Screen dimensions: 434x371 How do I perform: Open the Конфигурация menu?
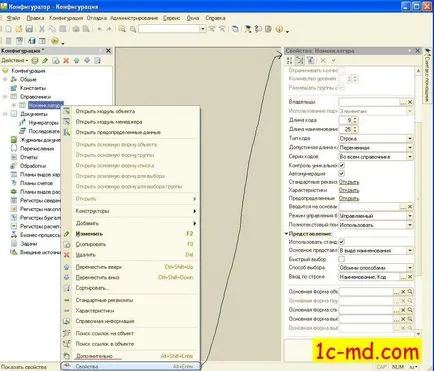click(x=66, y=18)
